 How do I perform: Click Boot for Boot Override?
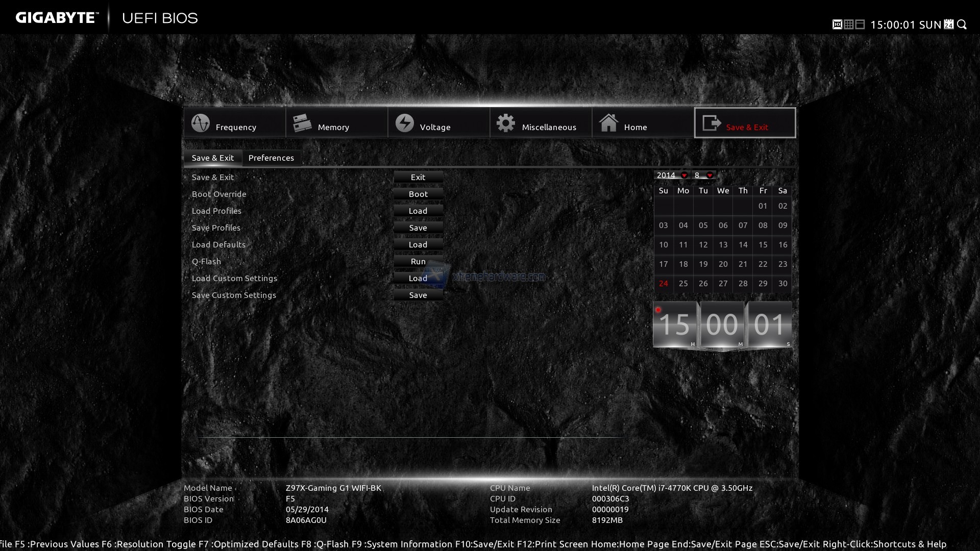[418, 194]
